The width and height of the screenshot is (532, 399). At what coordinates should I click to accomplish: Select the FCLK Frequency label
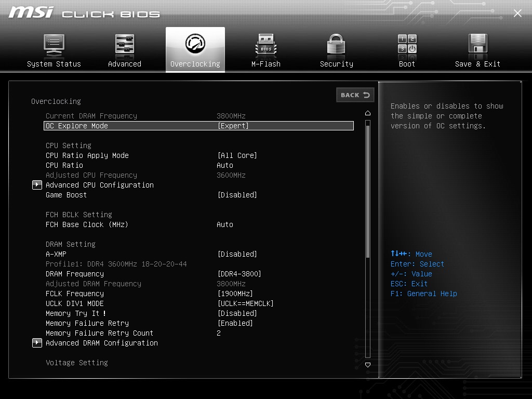click(x=75, y=294)
